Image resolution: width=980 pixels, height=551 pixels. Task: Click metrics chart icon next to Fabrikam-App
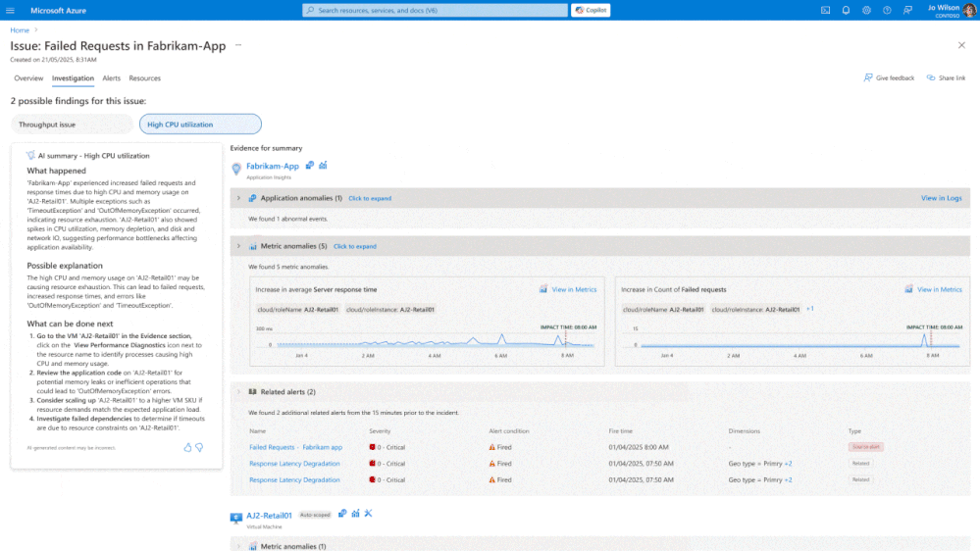(323, 166)
